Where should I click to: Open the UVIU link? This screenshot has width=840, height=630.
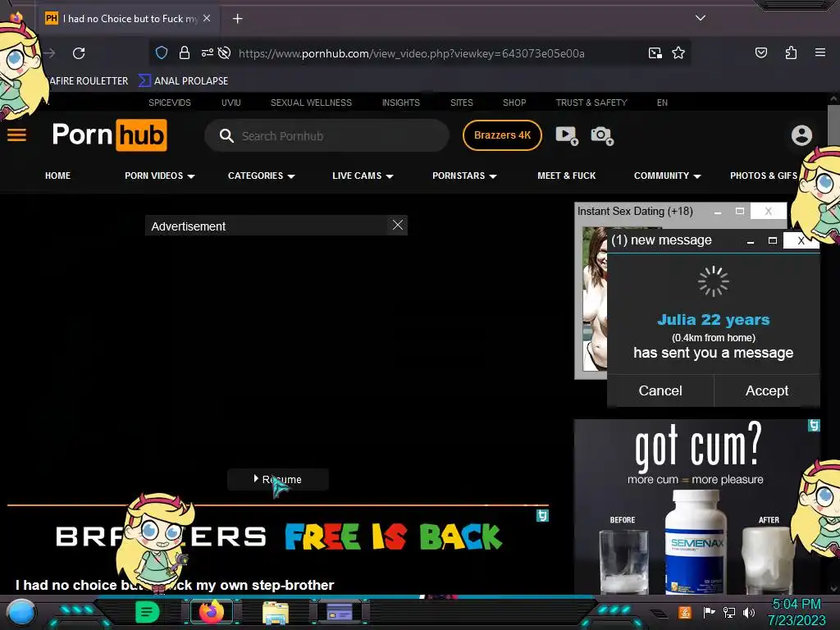click(x=231, y=103)
